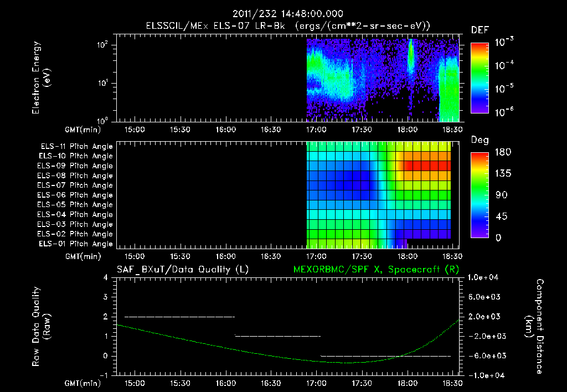The image size is (567, 392).
Task: Click the 10^2 energy axis tick label
Action: click(x=102, y=45)
